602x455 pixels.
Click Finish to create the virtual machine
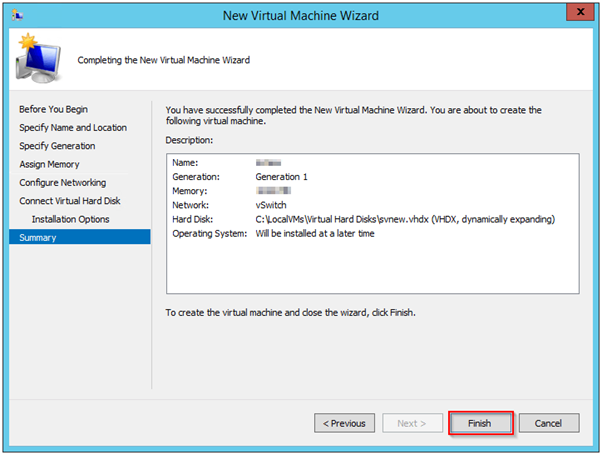(x=480, y=423)
